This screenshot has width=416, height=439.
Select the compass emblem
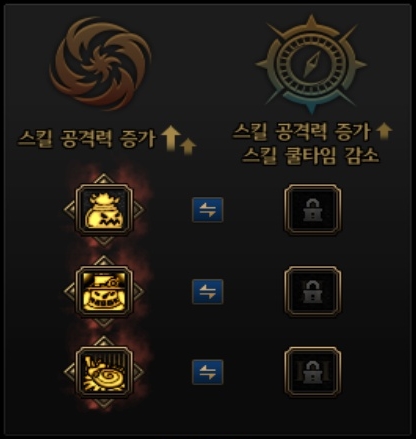pyautogui.click(x=312, y=64)
